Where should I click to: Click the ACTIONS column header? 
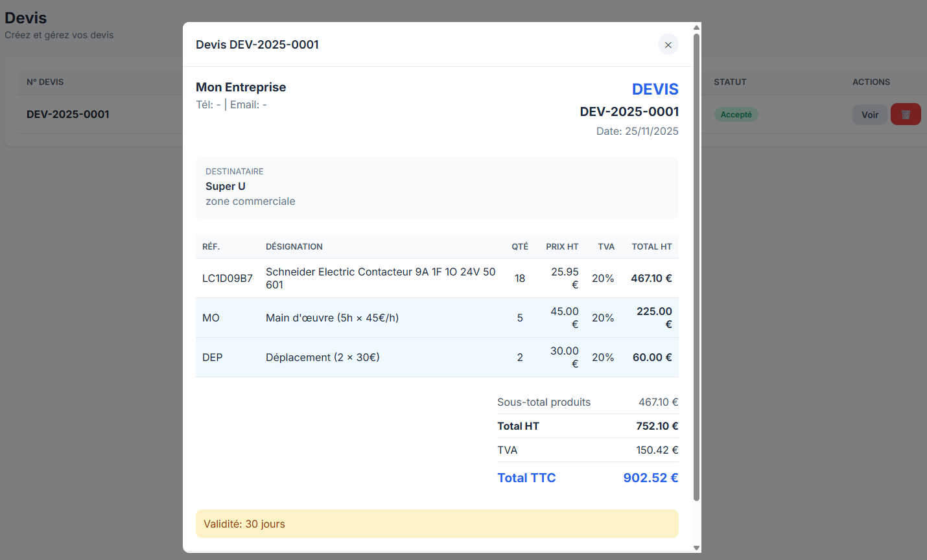pos(871,82)
